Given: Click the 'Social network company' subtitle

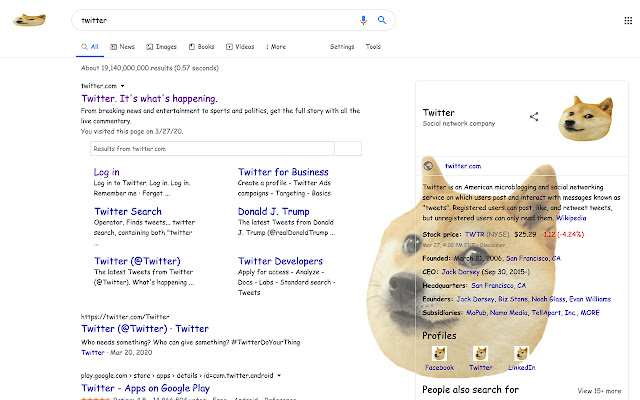Looking at the screenshot, I should (459, 123).
